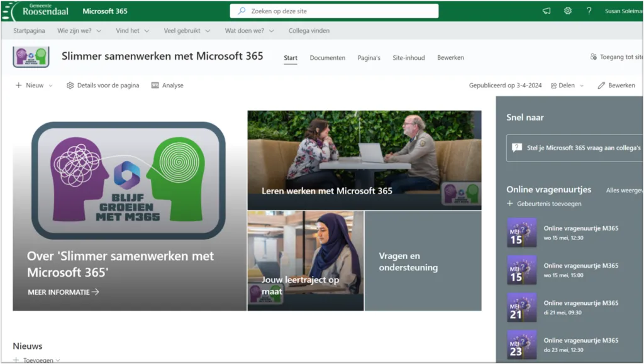Open the Leren werken met Microsoft 365 tile

coord(364,160)
